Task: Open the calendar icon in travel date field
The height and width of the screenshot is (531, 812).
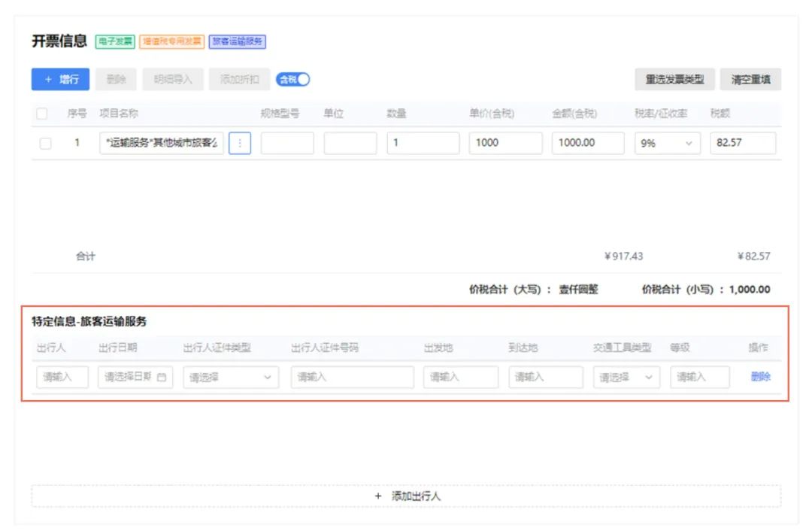Action: (x=161, y=378)
